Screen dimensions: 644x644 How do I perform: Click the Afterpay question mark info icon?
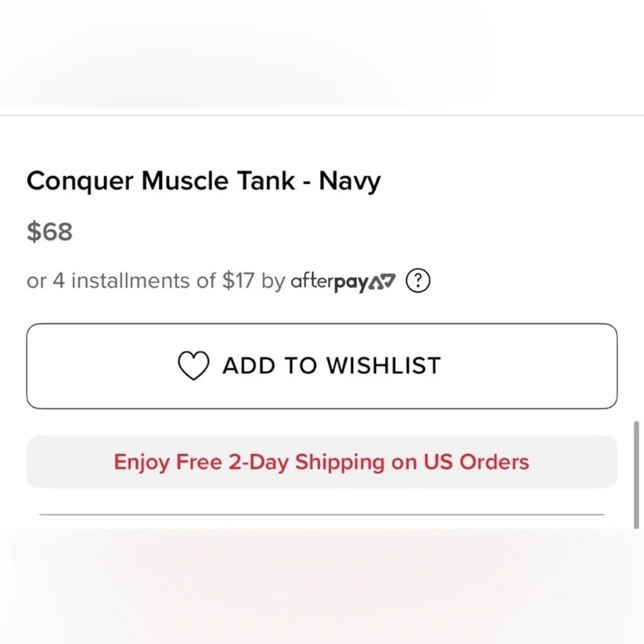click(x=418, y=281)
